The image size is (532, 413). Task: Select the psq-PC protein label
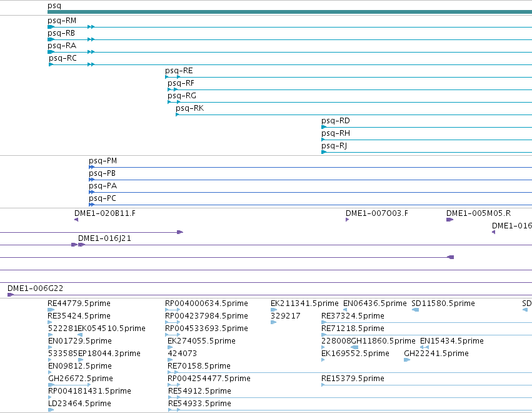[103, 199]
